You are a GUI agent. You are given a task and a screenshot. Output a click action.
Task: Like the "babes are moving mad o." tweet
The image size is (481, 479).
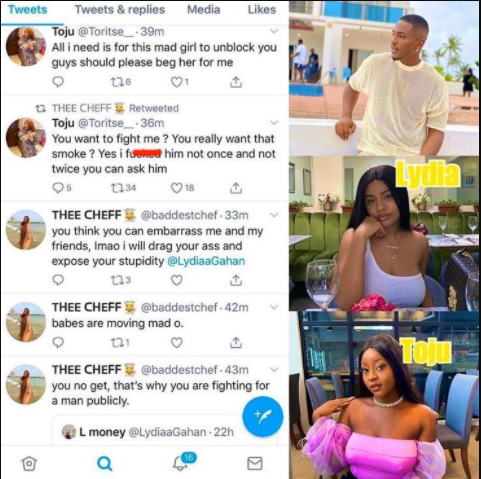(177, 342)
